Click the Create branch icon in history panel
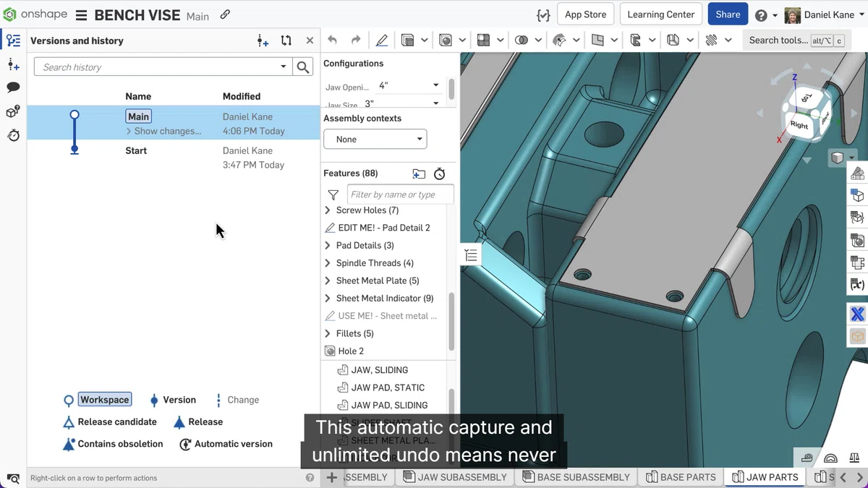868x488 pixels. pyautogui.click(x=286, y=41)
